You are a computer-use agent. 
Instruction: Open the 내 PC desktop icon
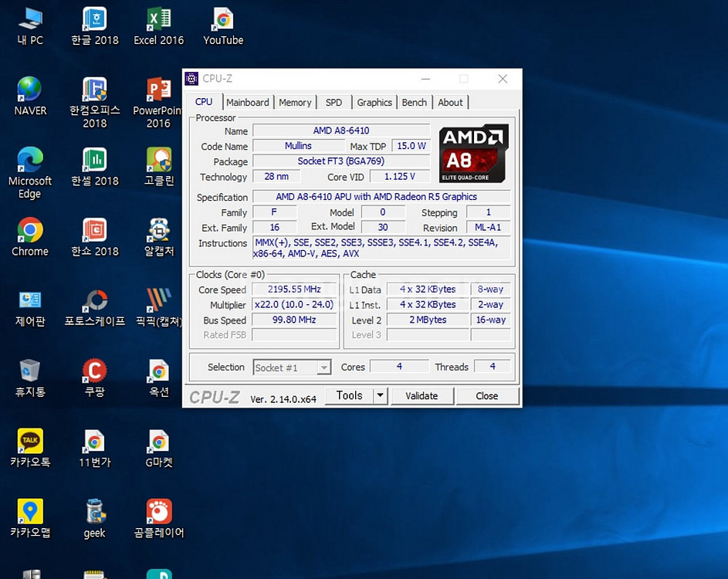(x=30, y=26)
